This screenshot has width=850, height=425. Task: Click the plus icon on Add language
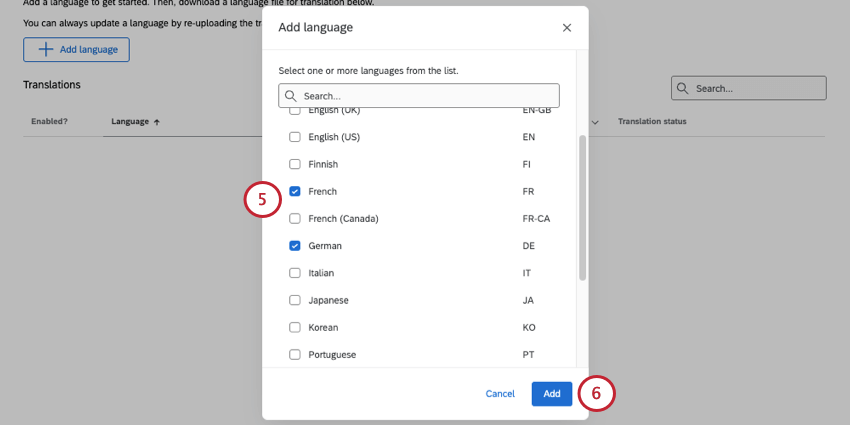coord(45,49)
